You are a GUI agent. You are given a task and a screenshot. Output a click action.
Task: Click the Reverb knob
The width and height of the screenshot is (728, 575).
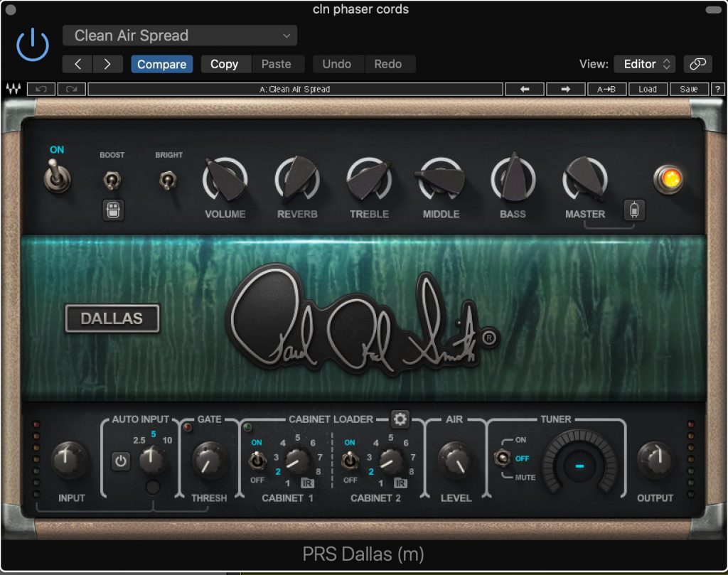pos(297,179)
